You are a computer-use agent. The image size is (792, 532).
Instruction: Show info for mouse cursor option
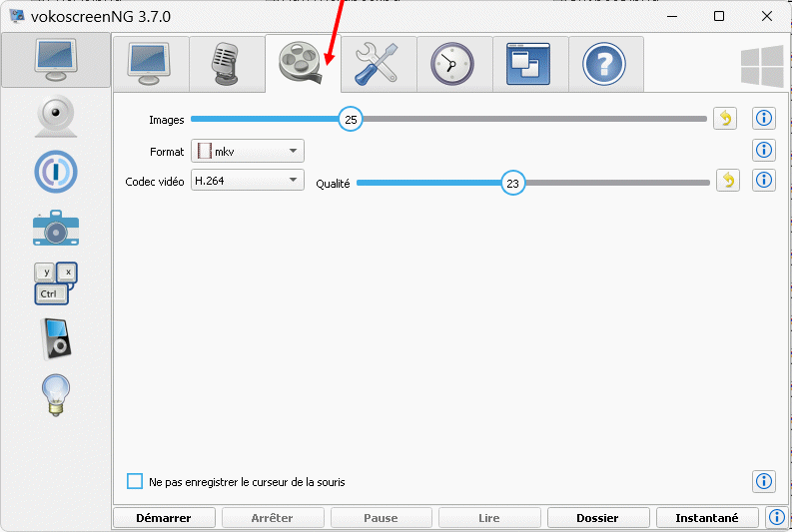(764, 481)
